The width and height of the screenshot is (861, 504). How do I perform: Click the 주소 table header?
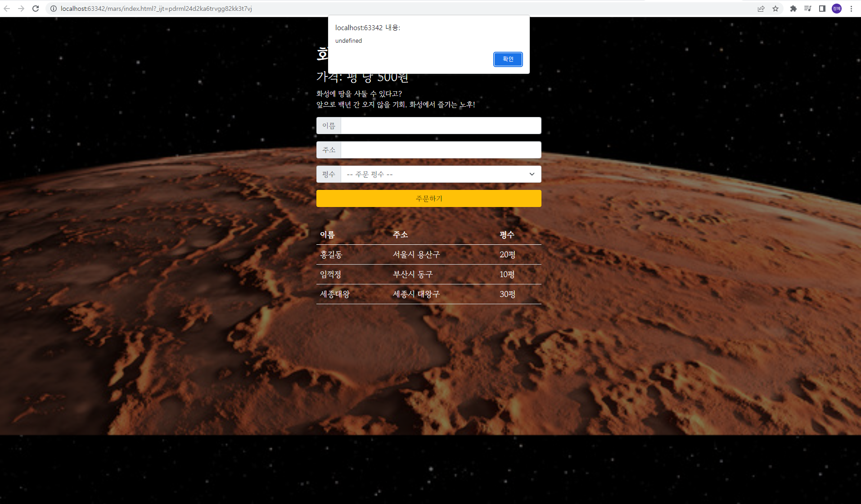[400, 234]
